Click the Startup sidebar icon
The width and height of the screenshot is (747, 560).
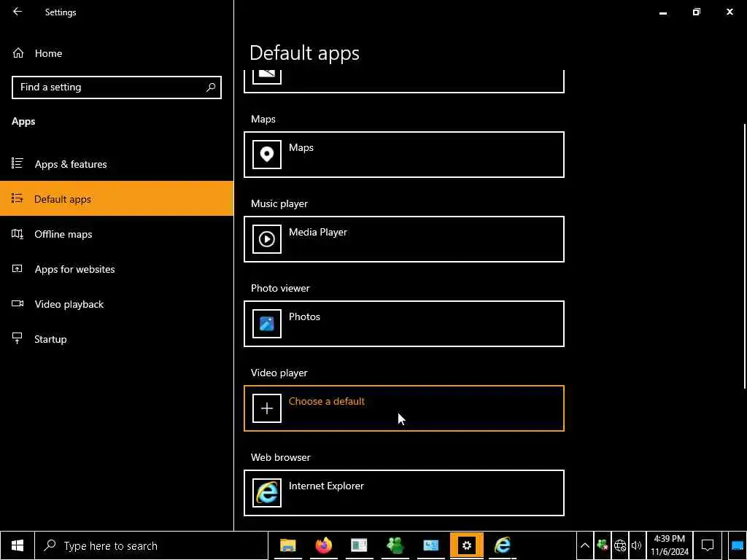click(x=18, y=338)
